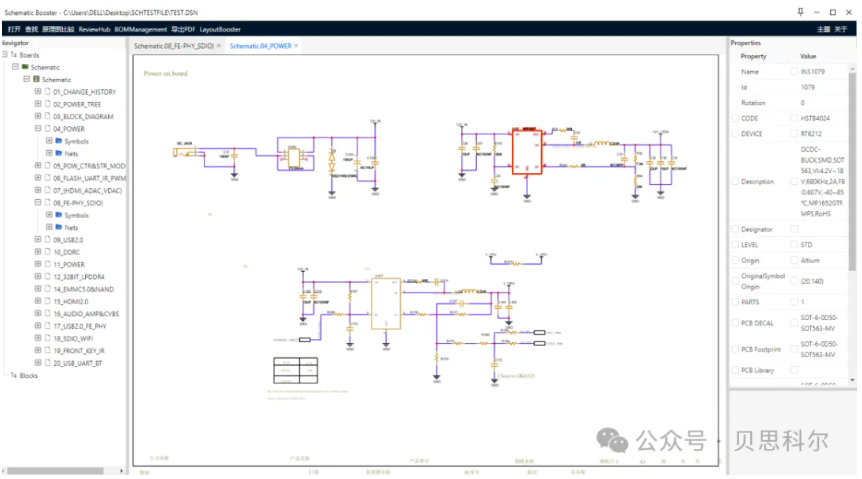
Task: Close the Schematic.04_POWER tab
Action: click(x=296, y=46)
